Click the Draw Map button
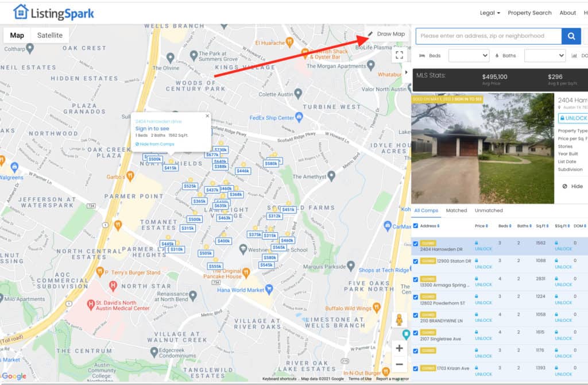The image size is (588, 385). point(386,34)
